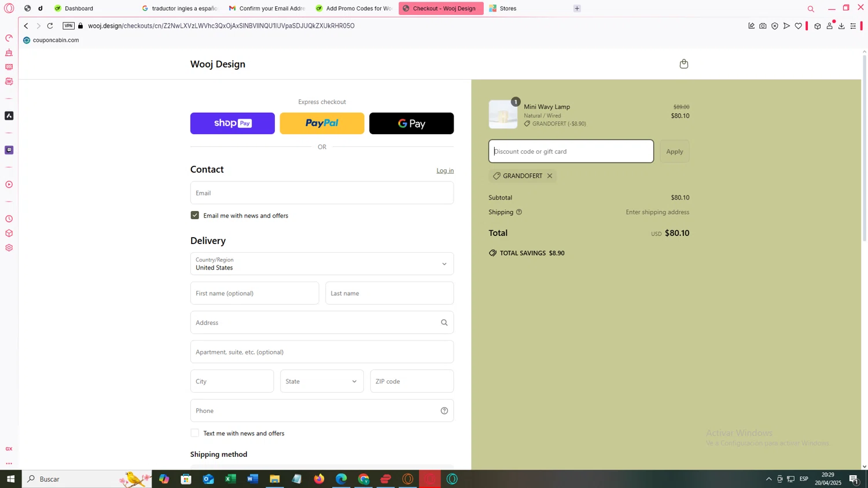Click the Windows taskbar search box

(x=87, y=479)
